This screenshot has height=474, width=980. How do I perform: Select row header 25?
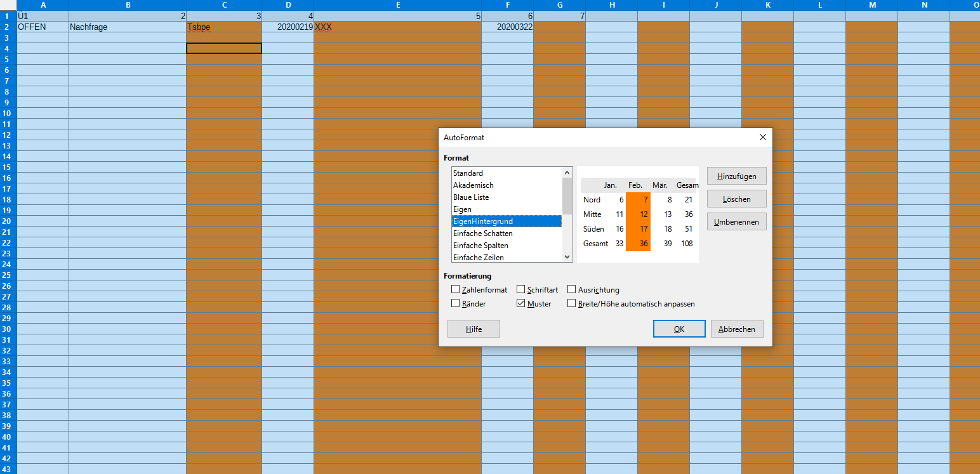[x=8, y=275]
